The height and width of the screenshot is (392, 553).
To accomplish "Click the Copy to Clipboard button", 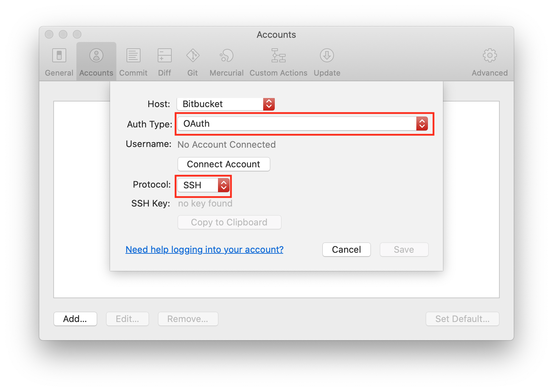I will (229, 222).
